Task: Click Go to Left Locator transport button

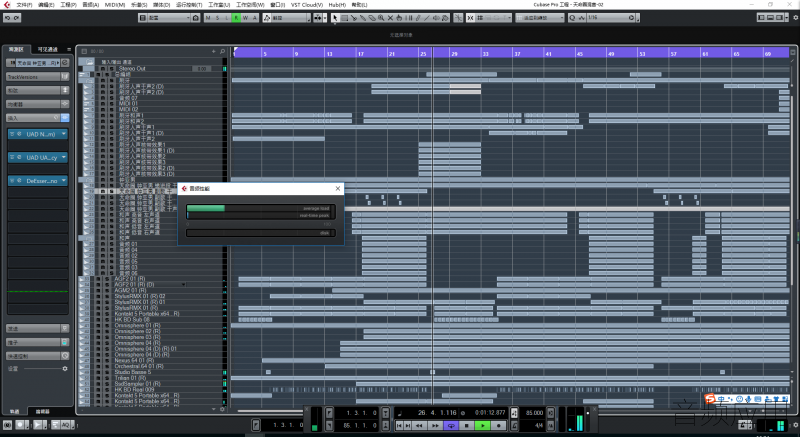Action: 399,425
